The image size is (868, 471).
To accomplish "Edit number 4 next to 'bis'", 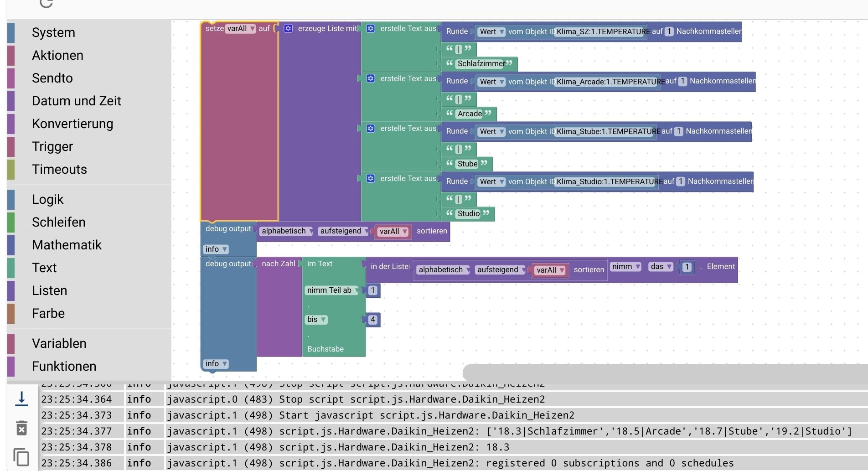I will click(x=373, y=319).
